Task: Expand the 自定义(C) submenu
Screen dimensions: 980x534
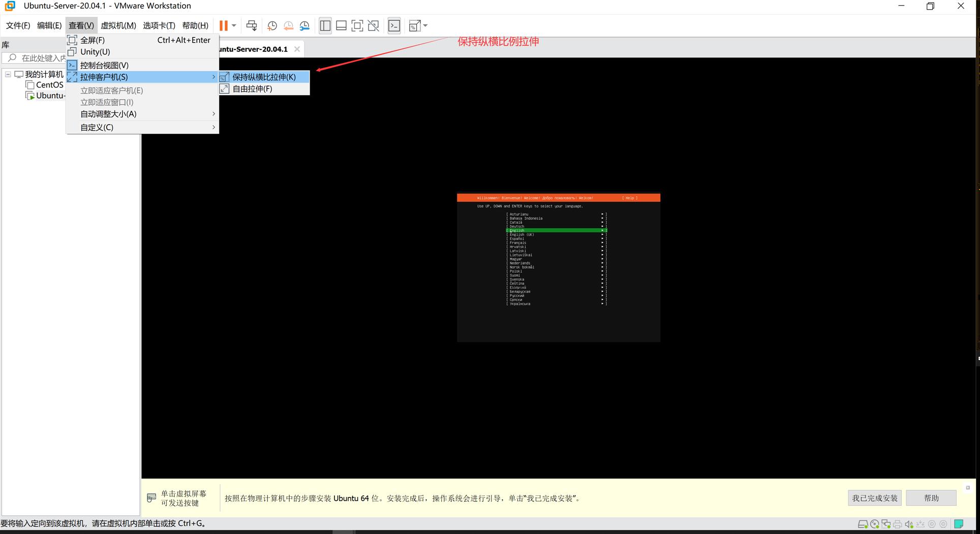Action: point(142,127)
